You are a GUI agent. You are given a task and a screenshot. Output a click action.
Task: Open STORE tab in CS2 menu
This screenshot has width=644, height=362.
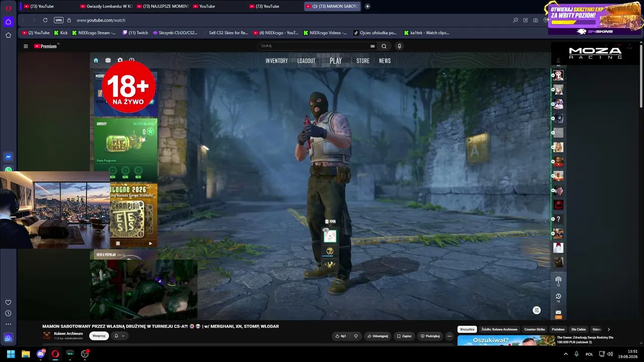(x=363, y=61)
